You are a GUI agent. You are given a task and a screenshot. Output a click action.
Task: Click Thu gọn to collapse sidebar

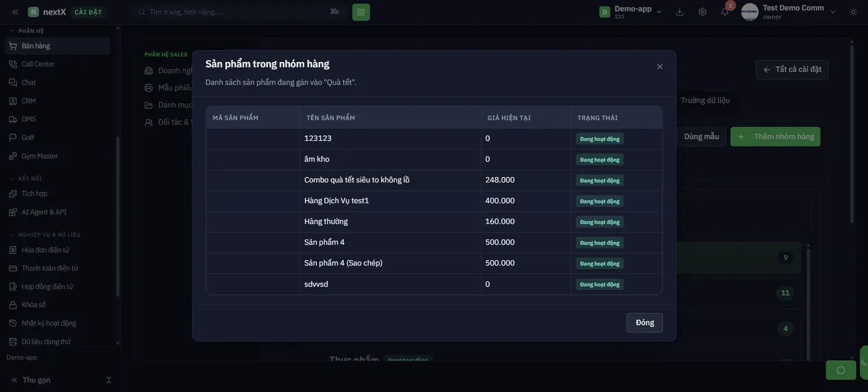coord(31,380)
